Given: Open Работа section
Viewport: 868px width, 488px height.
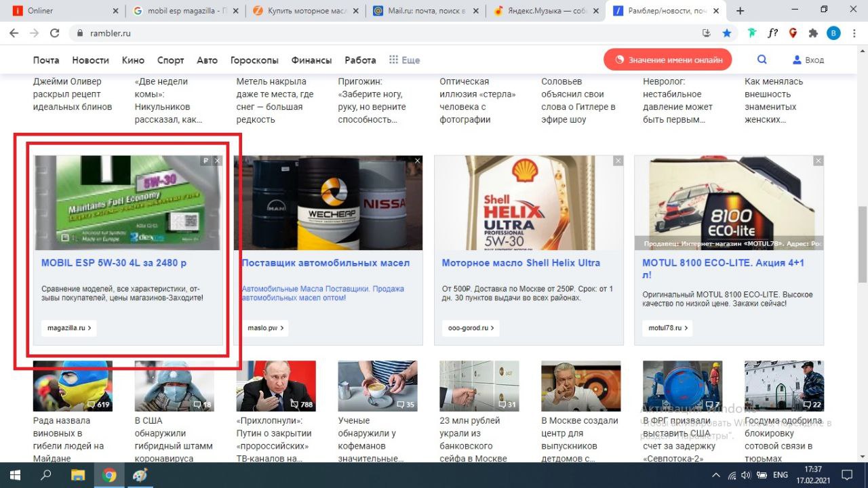Looking at the screenshot, I should click(360, 60).
